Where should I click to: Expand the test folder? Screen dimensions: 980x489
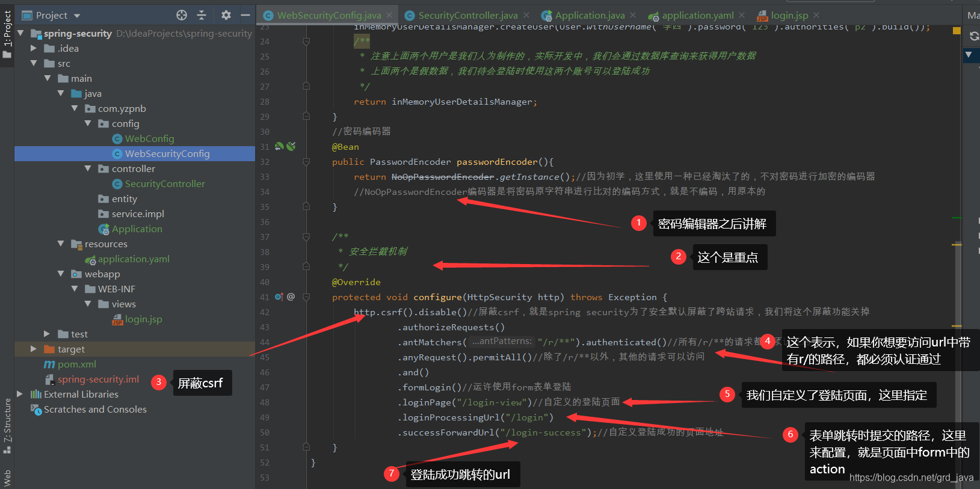coord(47,334)
